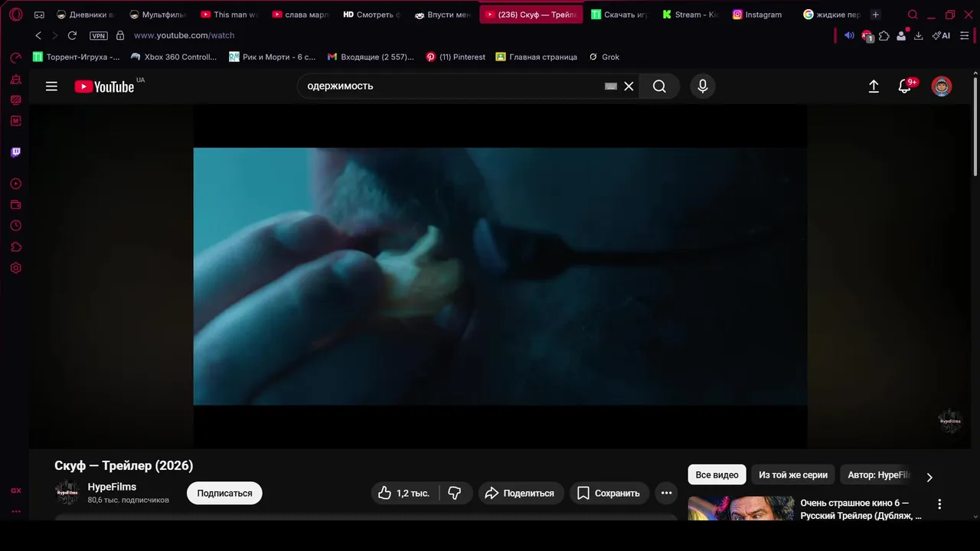Image resolution: width=980 pixels, height=551 pixels.
Task: Open the account avatar menu
Action: coord(942,86)
